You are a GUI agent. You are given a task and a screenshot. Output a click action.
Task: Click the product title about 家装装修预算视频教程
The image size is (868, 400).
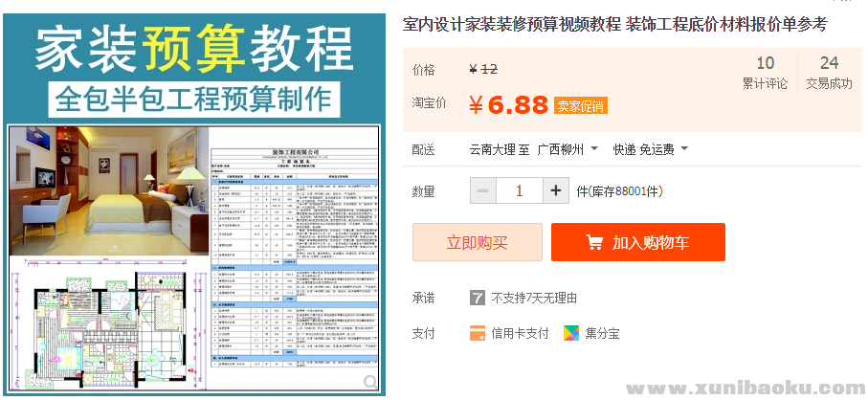click(x=614, y=24)
